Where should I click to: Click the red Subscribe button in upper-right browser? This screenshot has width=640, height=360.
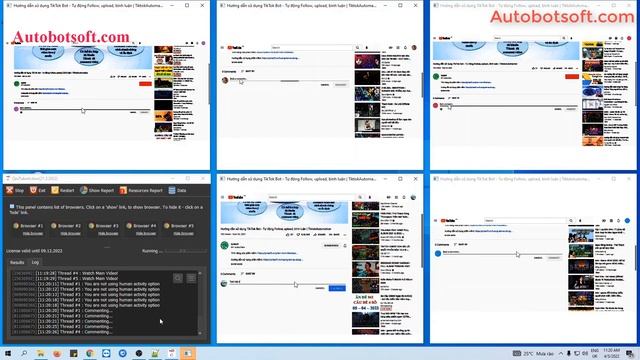click(572, 76)
